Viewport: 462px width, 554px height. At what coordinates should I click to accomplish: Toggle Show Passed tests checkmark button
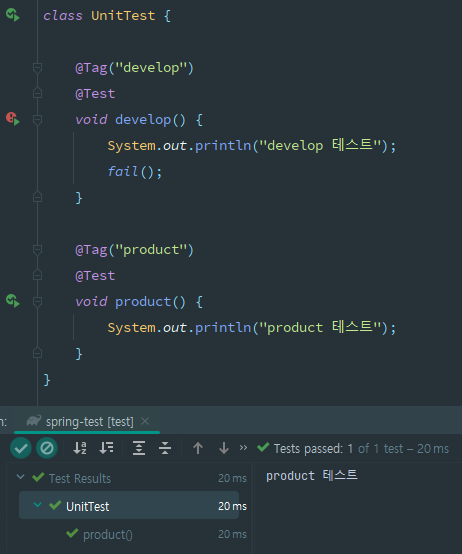[x=21, y=448]
